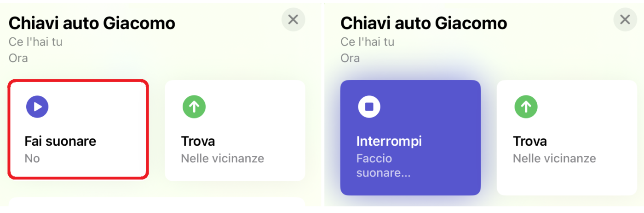This screenshot has height=213, width=644.
Task: Select the Trova label next to Fai suonare
Action: coord(198,141)
